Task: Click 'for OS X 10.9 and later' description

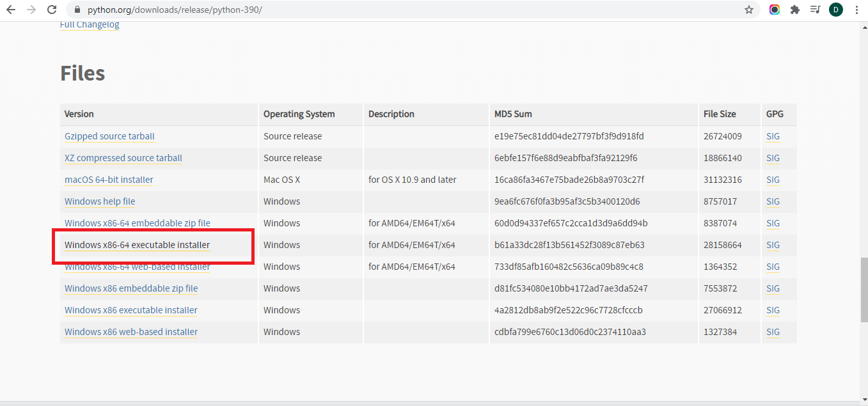Action: [x=413, y=180]
